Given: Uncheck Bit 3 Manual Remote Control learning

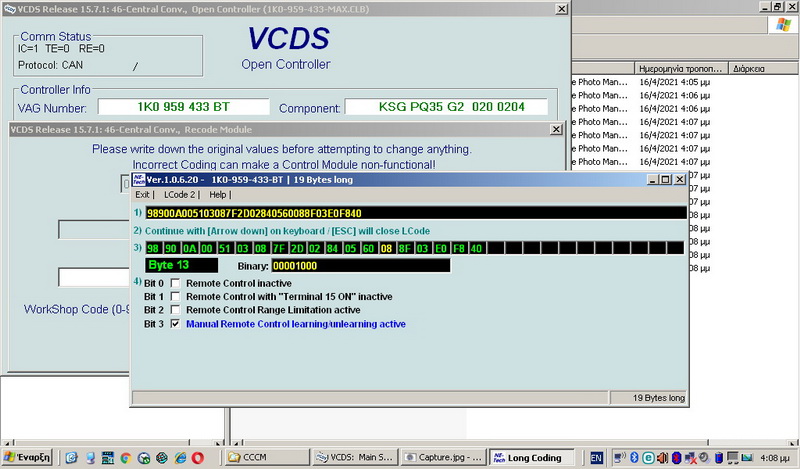Looking at the screenshot, I should coord(175,324).
